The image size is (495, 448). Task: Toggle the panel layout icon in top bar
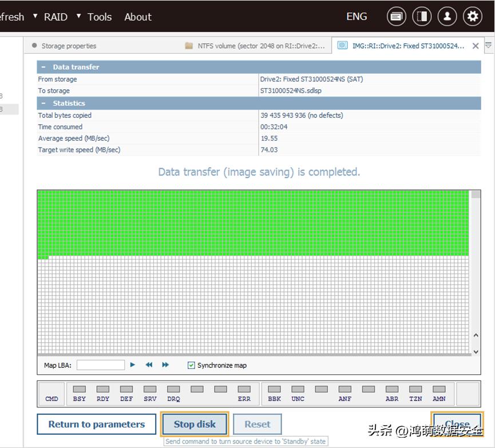[422, 17]
